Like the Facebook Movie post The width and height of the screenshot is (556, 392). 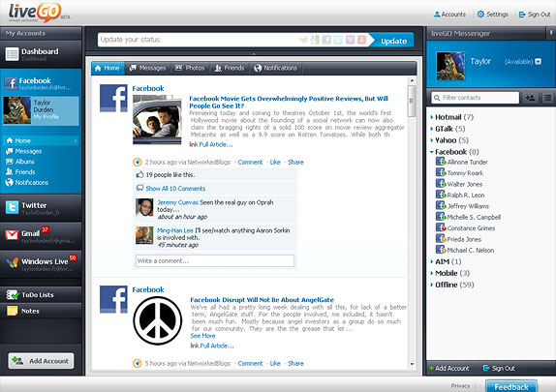pos(275,163)
